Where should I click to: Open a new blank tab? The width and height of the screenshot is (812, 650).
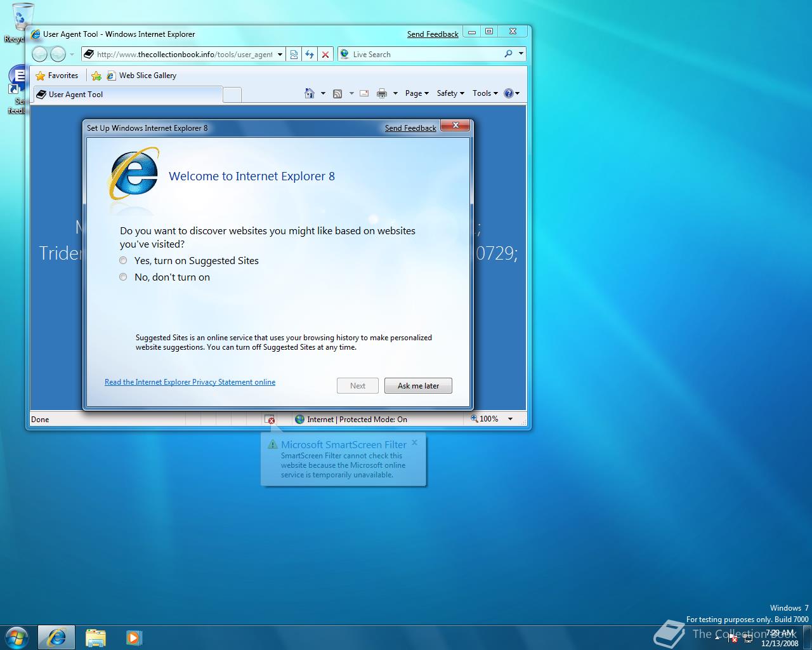click(232, 95)
